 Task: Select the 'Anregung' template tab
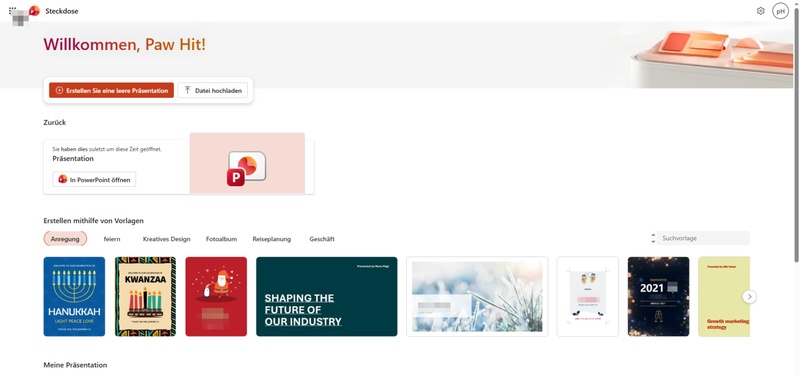(x=65, y=239)
